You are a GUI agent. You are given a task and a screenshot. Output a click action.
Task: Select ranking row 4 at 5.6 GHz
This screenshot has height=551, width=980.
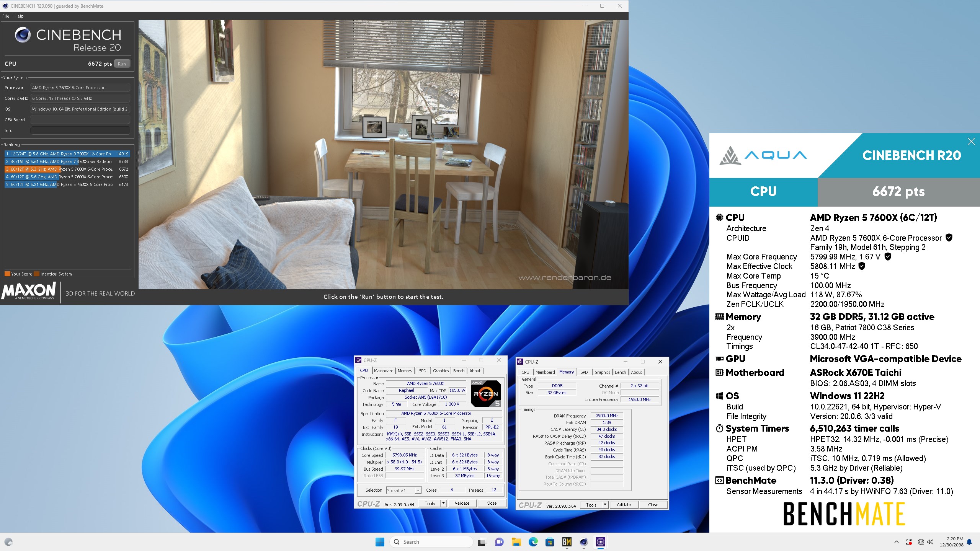67,177
